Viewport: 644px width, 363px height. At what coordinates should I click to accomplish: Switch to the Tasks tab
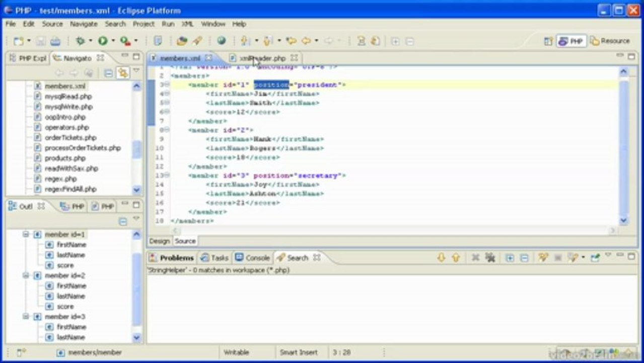point(214,258)
